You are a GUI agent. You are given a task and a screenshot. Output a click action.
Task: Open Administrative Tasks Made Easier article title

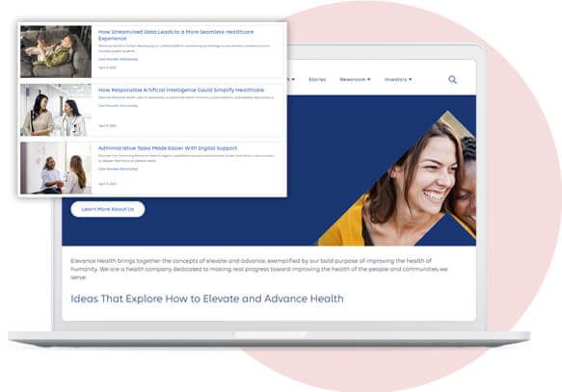point(168,148)
